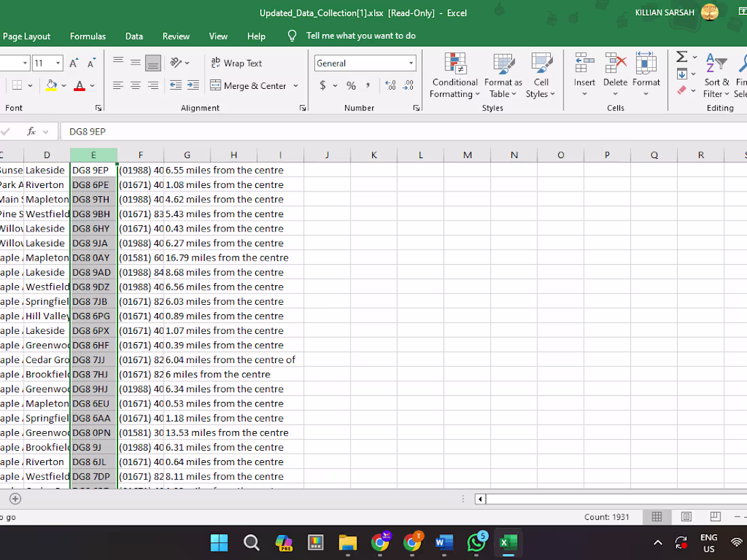Apply middle align to cells
The image size is (747, 560).
click(x=136, y=62)
